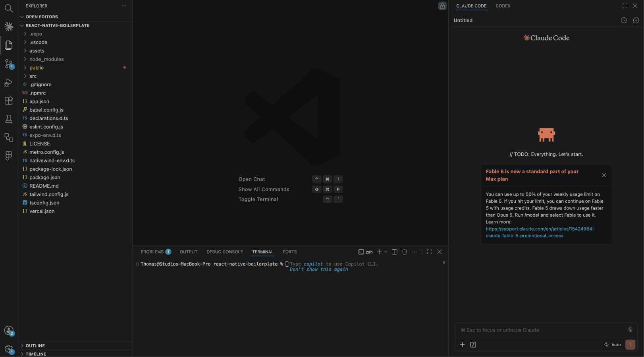
Task: Click Don't show this again in terminal
Action: 319,270
